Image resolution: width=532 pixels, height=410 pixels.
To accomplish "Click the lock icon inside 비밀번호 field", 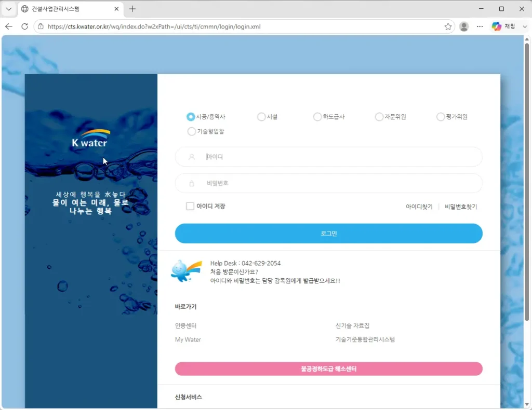I will (192, 183).
